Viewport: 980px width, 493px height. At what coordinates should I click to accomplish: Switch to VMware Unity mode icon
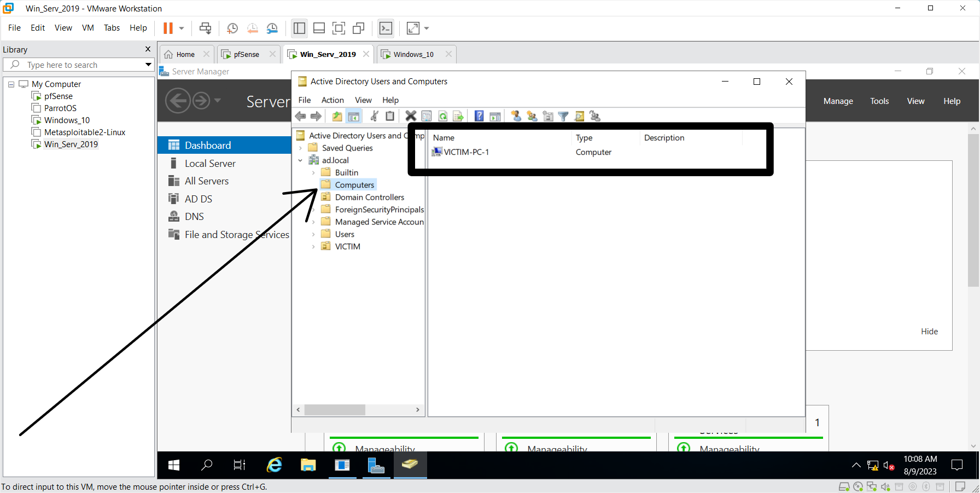click(359, 28)
